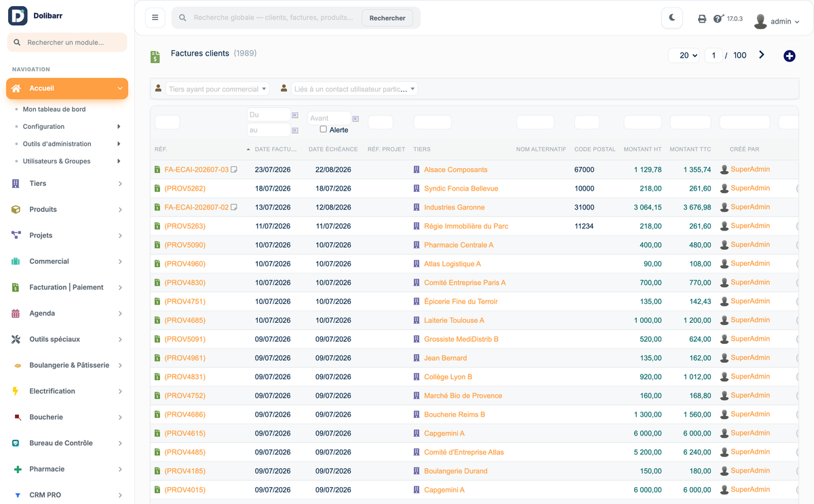Click the Factures clients list icon
This screenshot has height=504, width=814.
pyautogui.click(x=155, y=57)
